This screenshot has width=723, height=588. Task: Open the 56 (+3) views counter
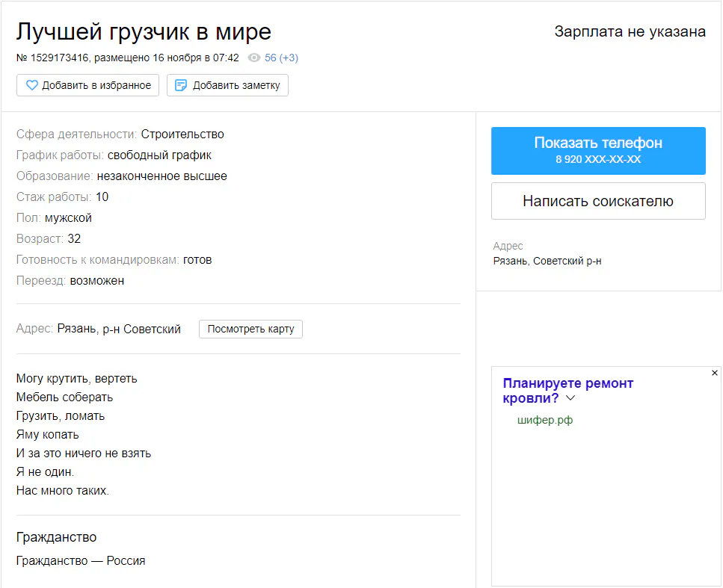pos(281,58)
